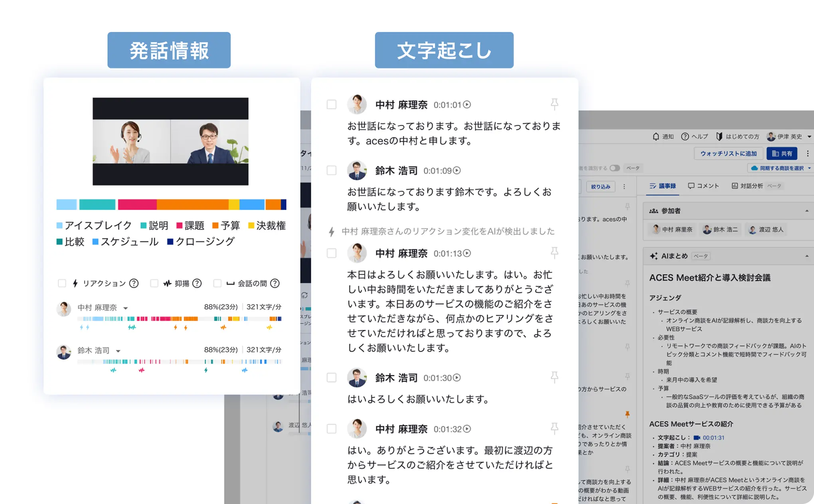Viewport: 814px width, 504px height.
Task: Click the リアクション help question icon
Action: [x=134, y=283]
